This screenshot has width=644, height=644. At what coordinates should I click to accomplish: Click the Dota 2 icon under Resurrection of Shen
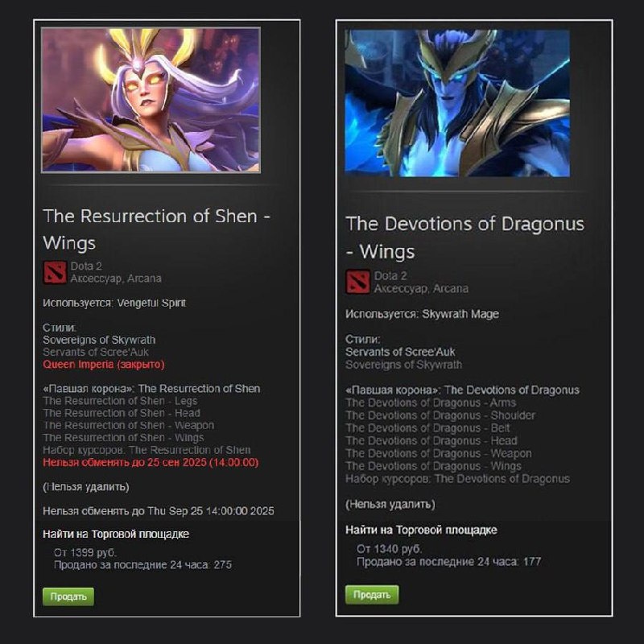pyautogui.click(x=55, y=272)
